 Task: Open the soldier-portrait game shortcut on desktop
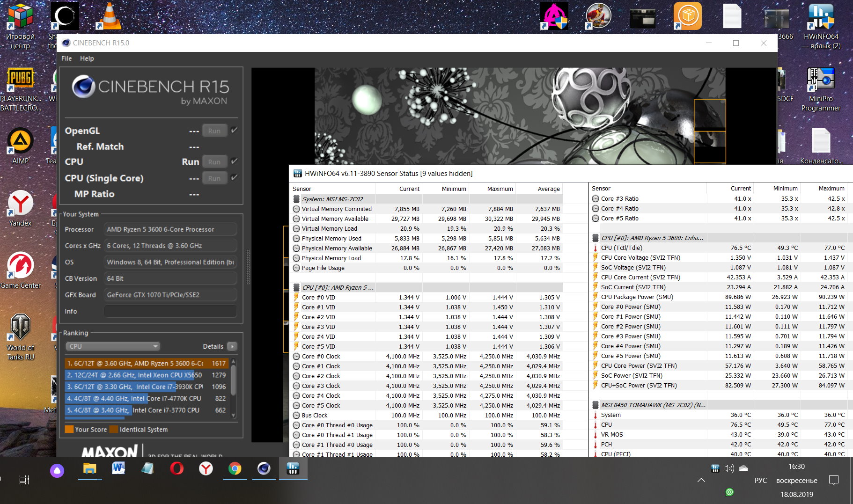598,16
